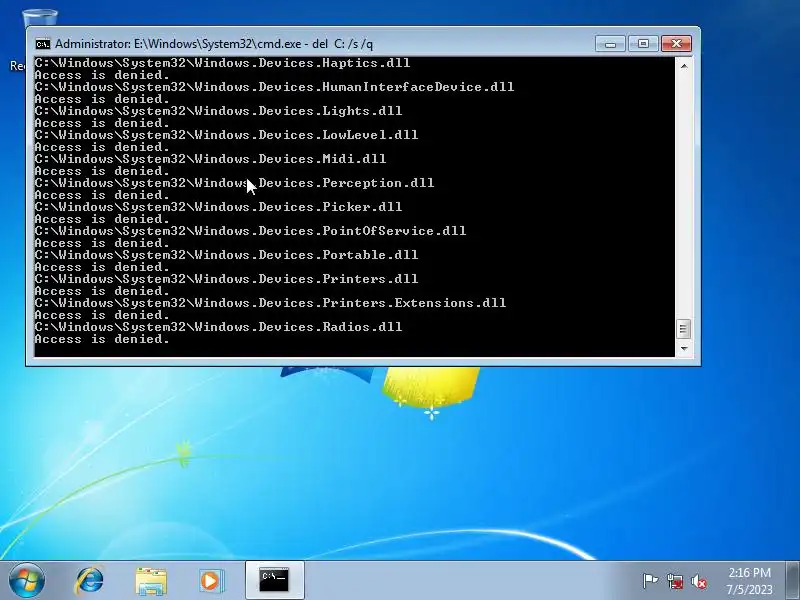Minimize the command prompt window
This screenshot has width=800, height=600.
coord(611,44)
